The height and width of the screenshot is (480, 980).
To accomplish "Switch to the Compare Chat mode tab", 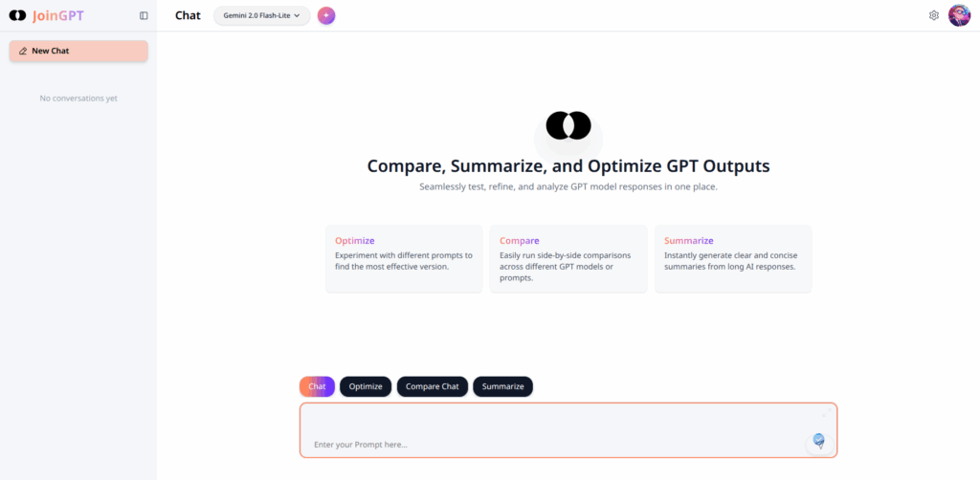I will pyautogui.click(x=432, y=386).
